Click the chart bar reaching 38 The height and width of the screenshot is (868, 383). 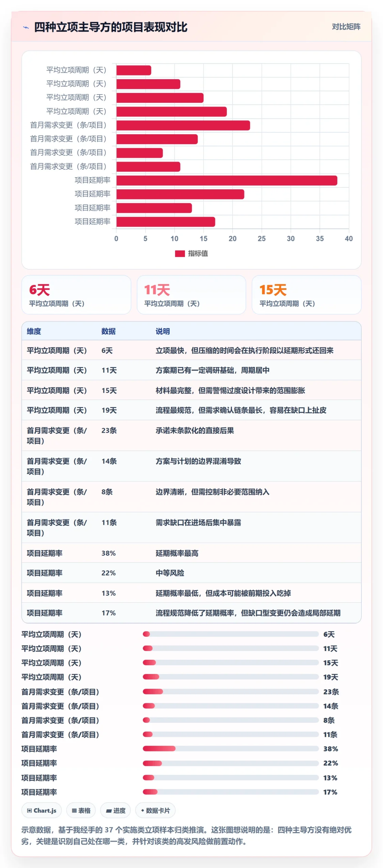tap(227, 180)
